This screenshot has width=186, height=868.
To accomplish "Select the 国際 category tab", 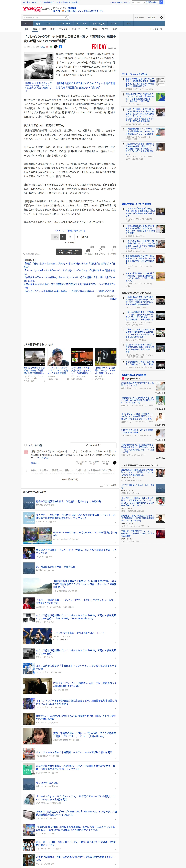I will pos(44,29).
